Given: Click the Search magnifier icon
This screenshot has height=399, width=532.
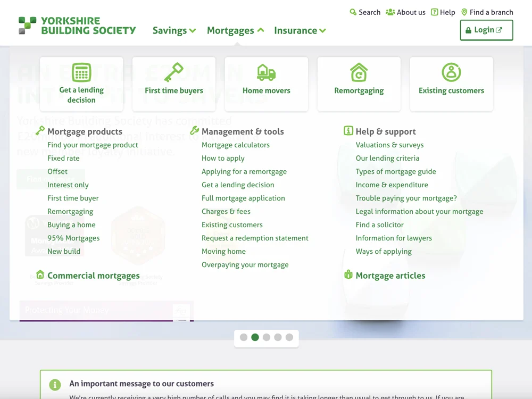Looking at the screenshot, I should pos(353,12).
